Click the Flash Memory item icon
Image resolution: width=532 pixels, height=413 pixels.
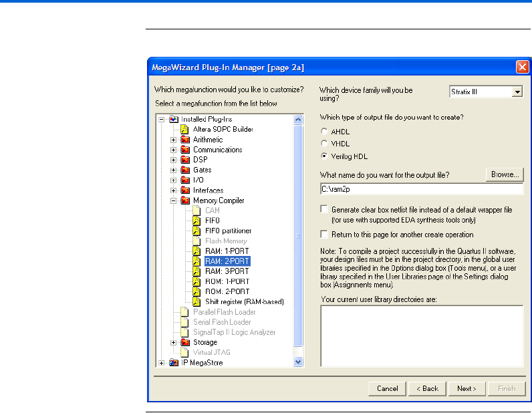(x=196, y=241)
